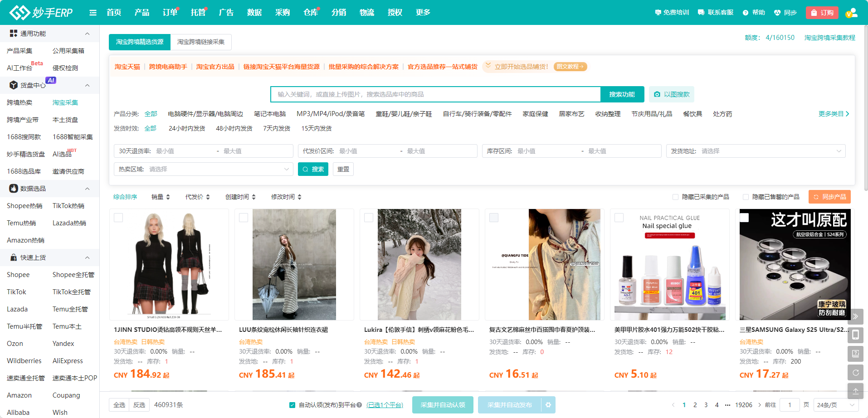Viewport: 868px width, 418px height.
Task: Open auto-publish settings gear icon
Action: click(x=548, y=405)
